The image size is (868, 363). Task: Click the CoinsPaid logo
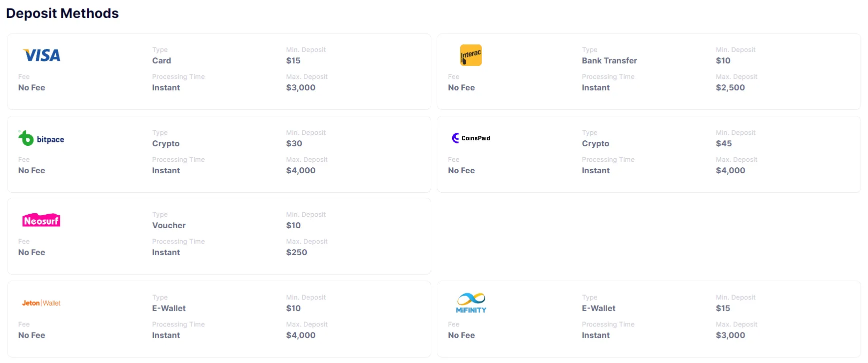pyautogui.click(x=471, y=138)
